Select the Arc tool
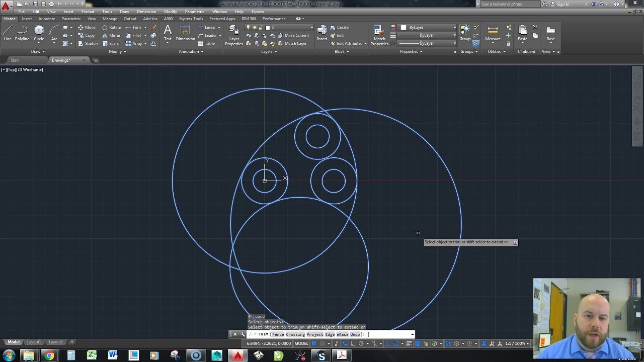Image resolution: width=644 pixels, height=362 pixels. pos(54,33)
